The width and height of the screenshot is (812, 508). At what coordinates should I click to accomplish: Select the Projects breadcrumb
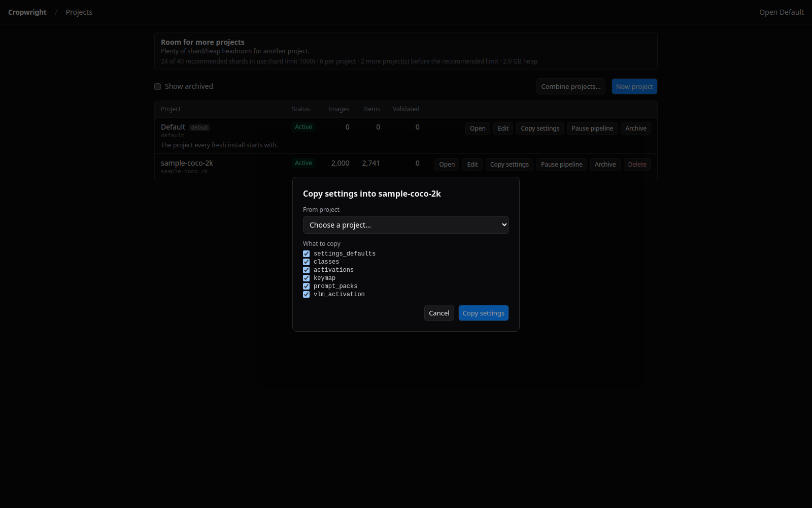79,12
